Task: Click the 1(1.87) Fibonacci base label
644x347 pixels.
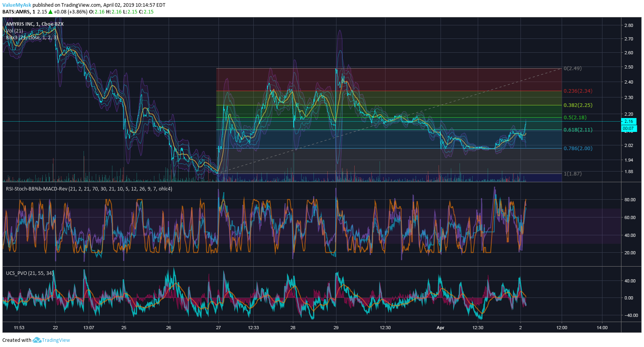Action: pos(573,174)
